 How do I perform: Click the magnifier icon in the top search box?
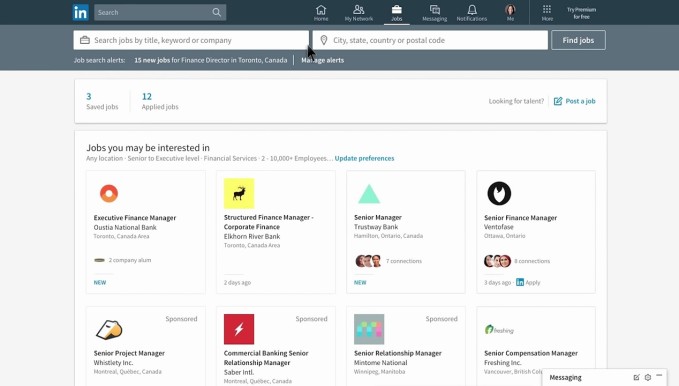(217, 13)
